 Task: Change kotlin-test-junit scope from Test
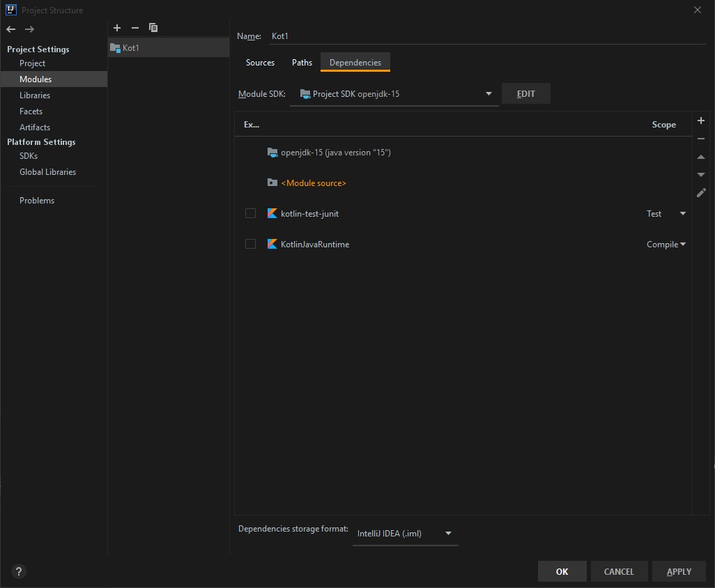point(665,213)
